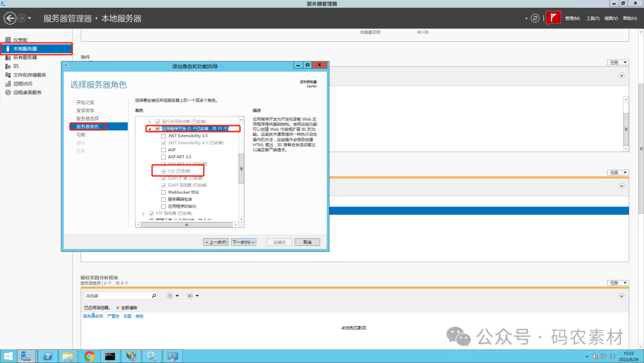
Task: Go to the 功能 wizard step
Action: [81, 135]
